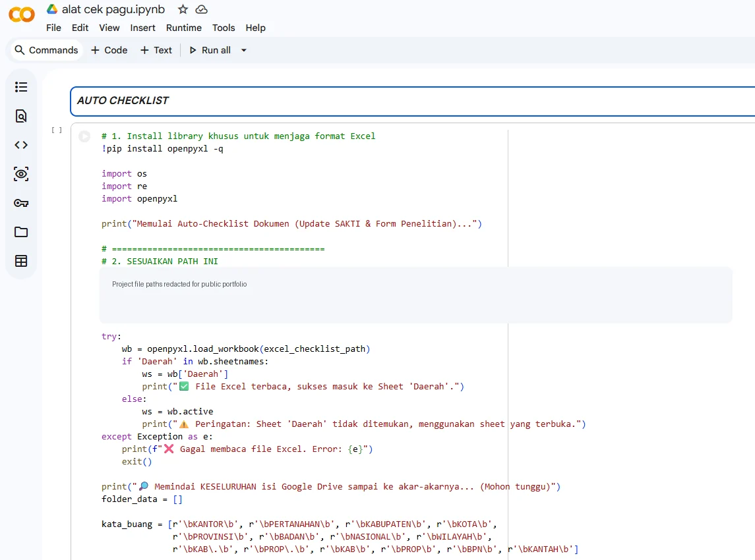Screen dimensions: 755x560
Task: Click the 'import openpyxl' code line
Action: click(139, 199)
